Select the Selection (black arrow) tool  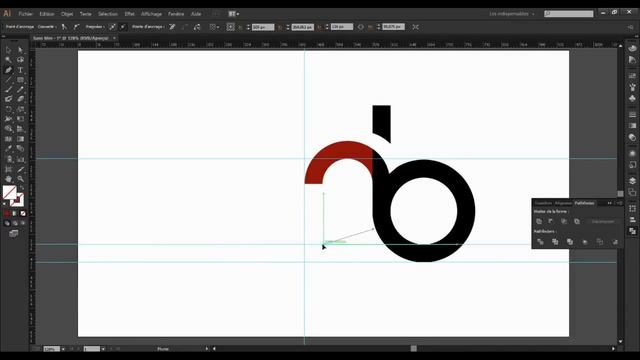pos(8,50)
